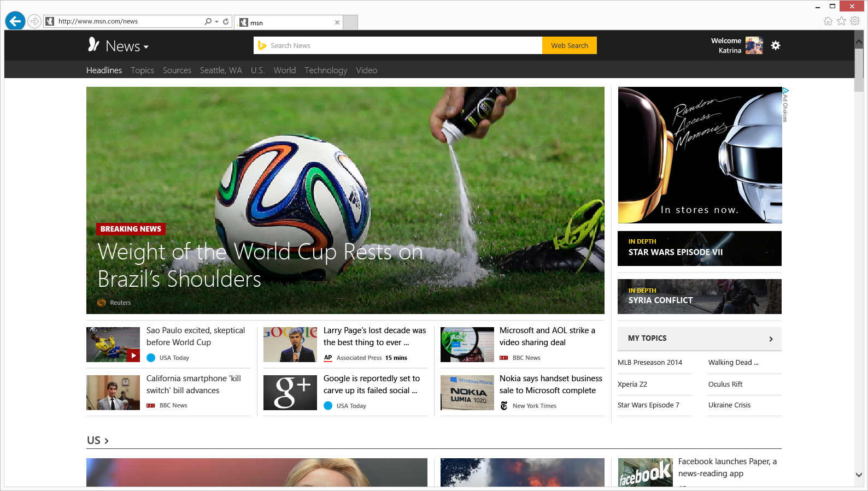Click the browser forward arrow button
The height and width of the screenshot is (491, 868).
(x=34, y=21)
